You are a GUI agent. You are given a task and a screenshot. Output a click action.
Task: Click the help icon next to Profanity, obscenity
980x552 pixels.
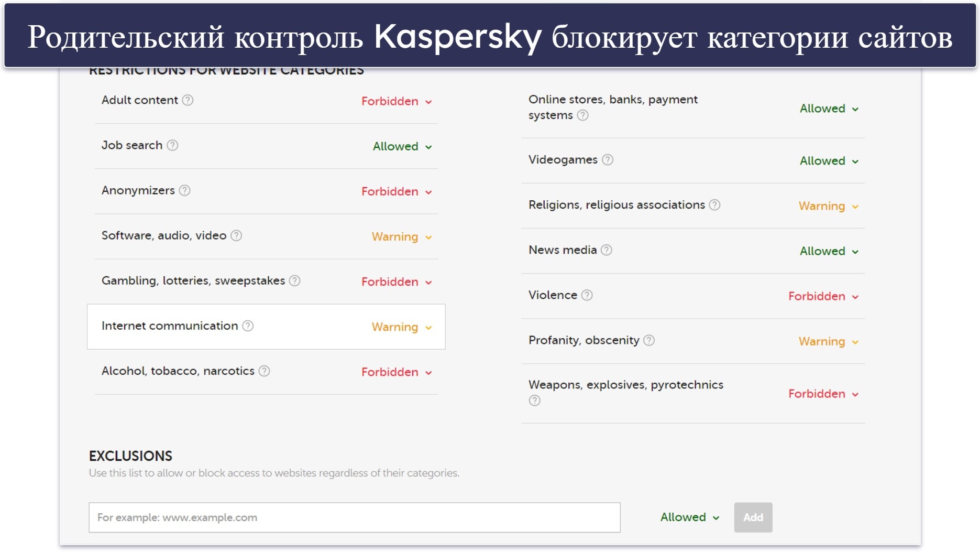tap(649, 340)
